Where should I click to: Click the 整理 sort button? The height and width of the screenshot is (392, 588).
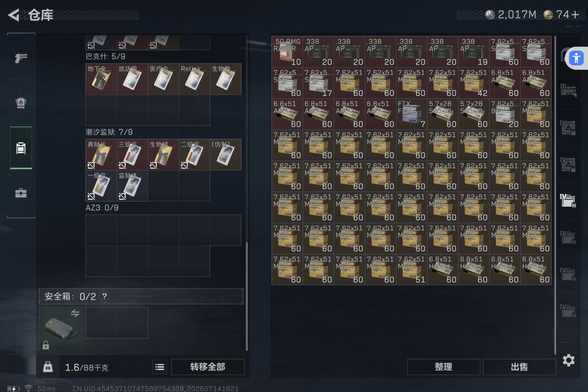(443, 367)
